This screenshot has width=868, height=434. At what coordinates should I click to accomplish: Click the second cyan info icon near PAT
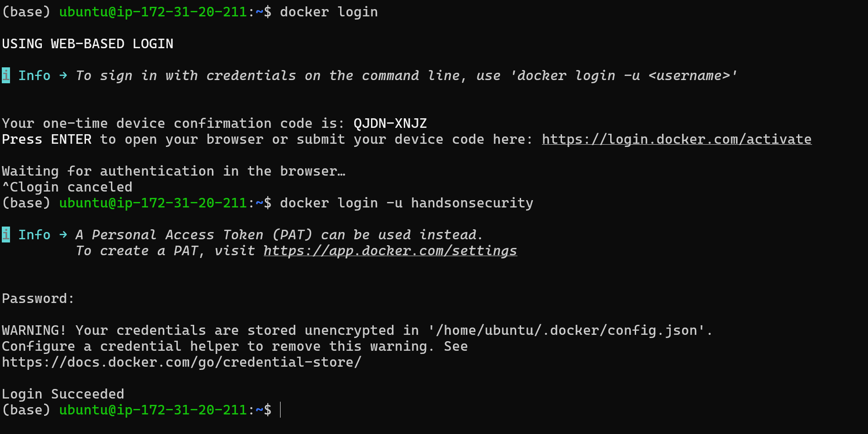(6, 235)
